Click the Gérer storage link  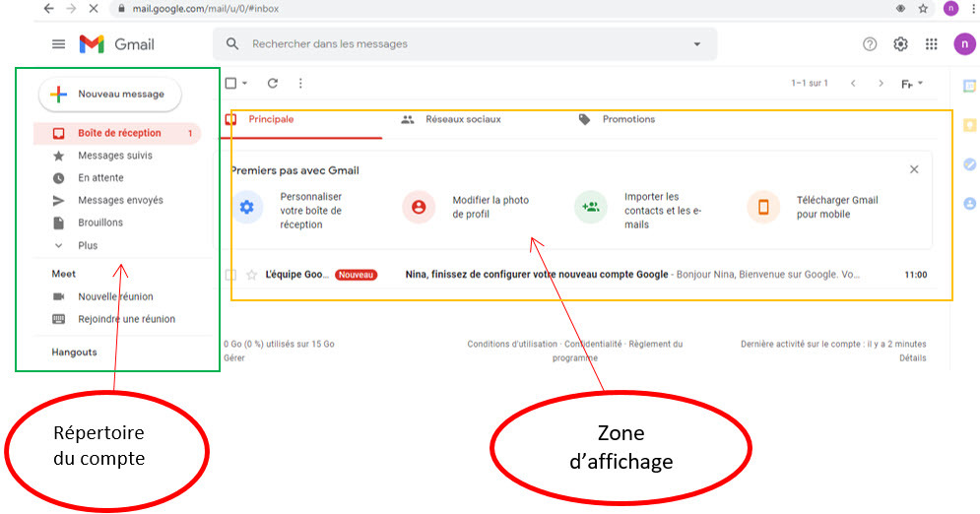pos(234,357)
